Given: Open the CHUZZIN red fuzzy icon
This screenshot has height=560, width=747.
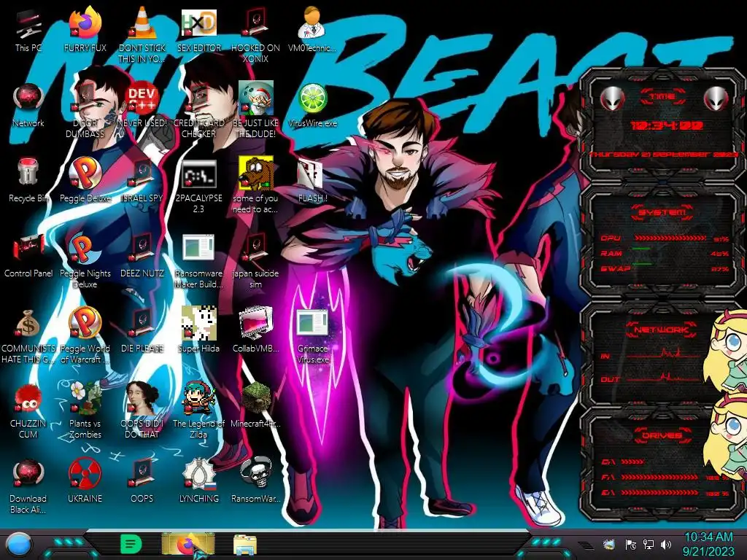Looking at the screenshot, I should (x=28, y=411).
